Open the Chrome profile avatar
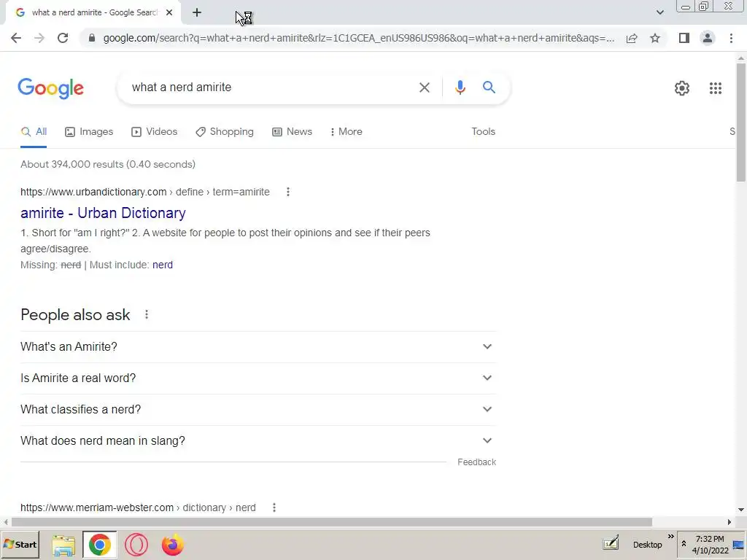This screenshot has height=560, width=747. pos(708,38)
